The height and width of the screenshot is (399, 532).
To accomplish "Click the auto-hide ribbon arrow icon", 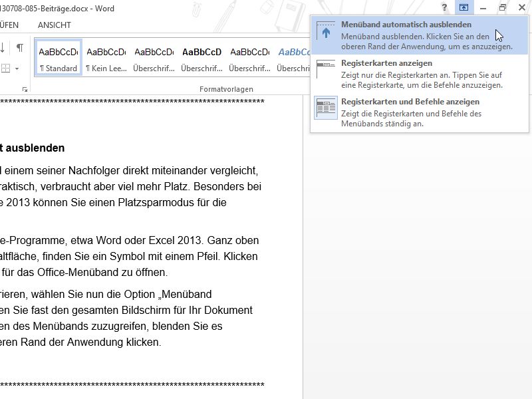I will (326, 31).
